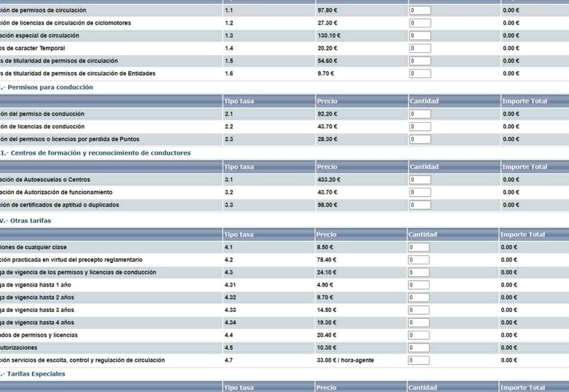Select quantity box in 130.10 € row

[x=420, y=36]
